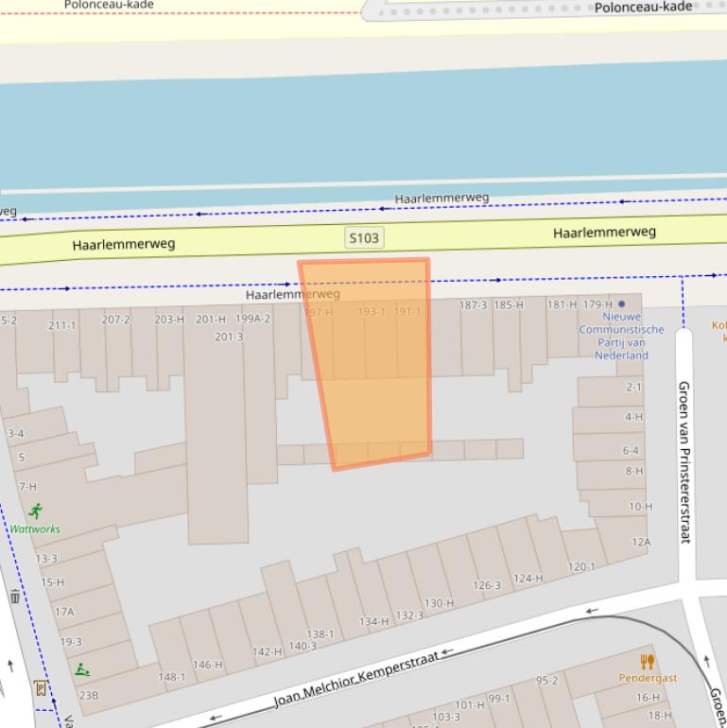Click the Nieuwe Communistische Partij van Nederland label
The height and width of the screenshot is (728, 727).
click(621, 337)
